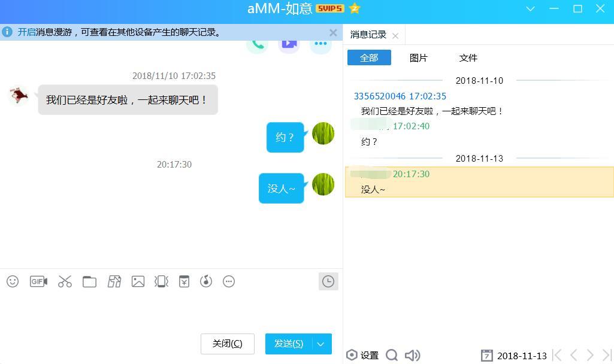
Task: Click the 20:17:30 timestamp in chat
Action: click(x=174, y=165)
